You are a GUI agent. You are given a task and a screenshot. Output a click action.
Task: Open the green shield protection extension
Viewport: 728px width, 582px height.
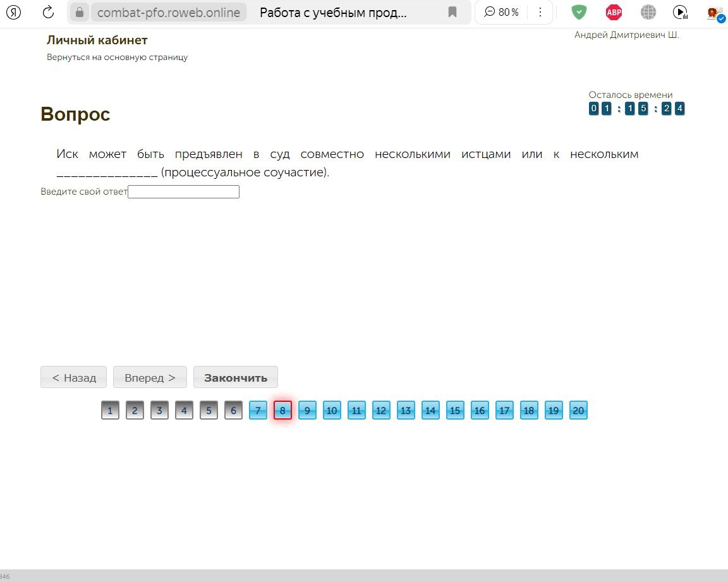pos(579,12)
